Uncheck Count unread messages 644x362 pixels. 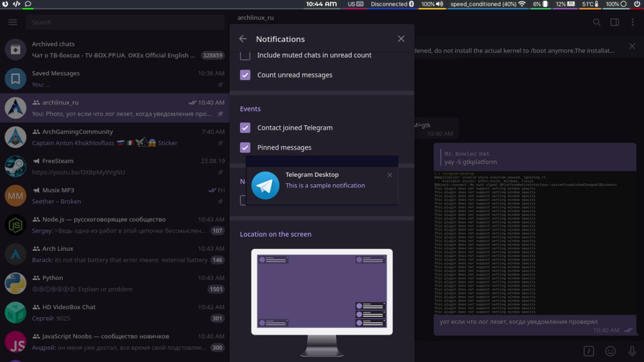pos(245,75)
